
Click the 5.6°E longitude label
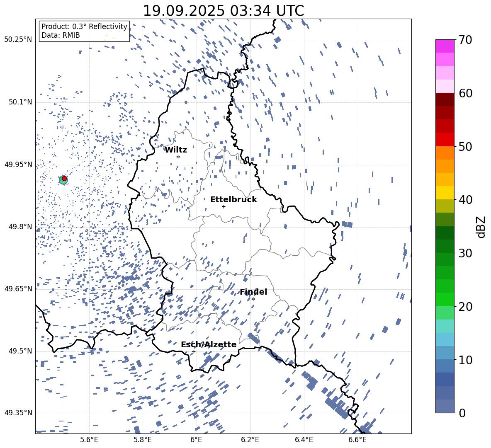coord(89,440)
